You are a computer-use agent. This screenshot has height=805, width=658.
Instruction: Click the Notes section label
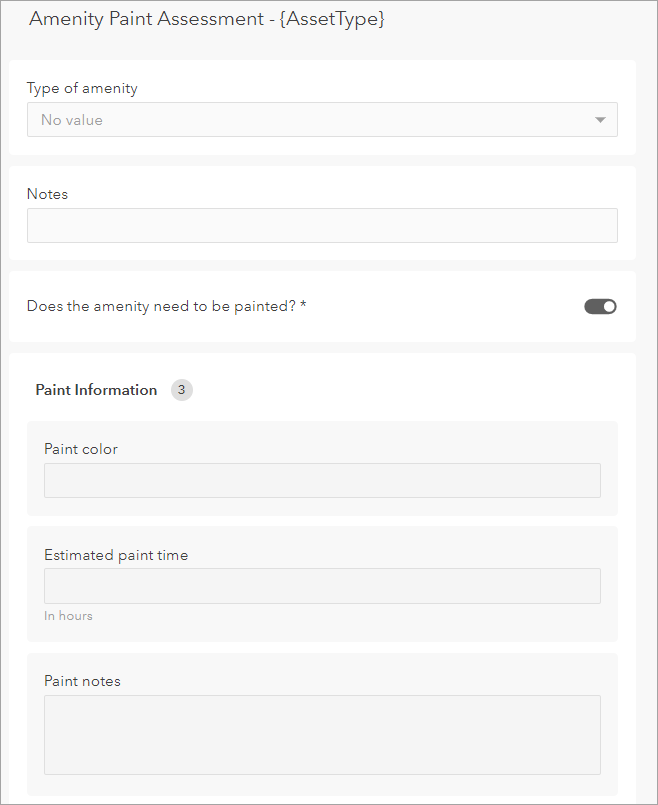coord(47,194)
